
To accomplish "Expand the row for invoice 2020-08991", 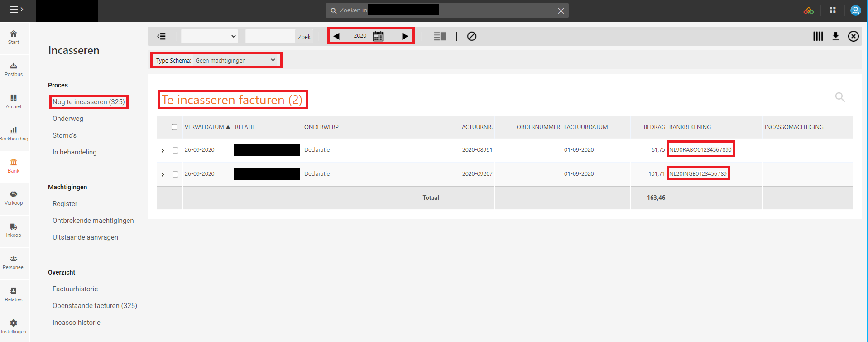I will [x=163, y=150].
